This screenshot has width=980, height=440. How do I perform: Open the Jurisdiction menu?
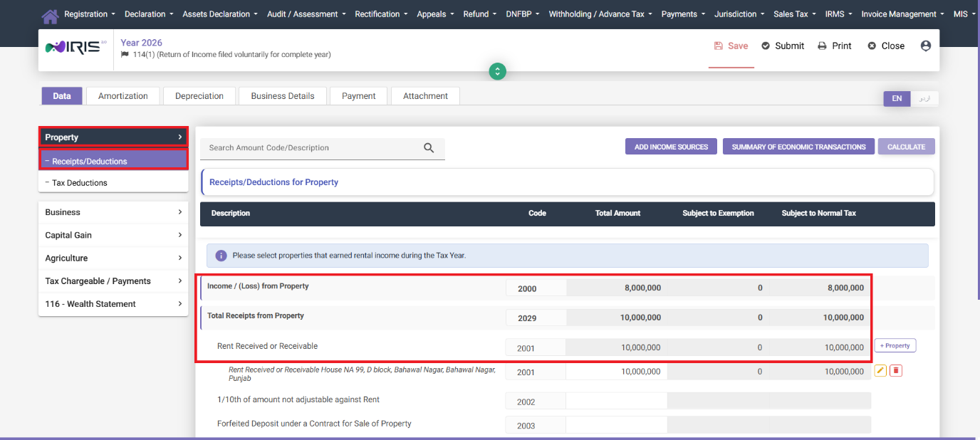tap(739, 14)
